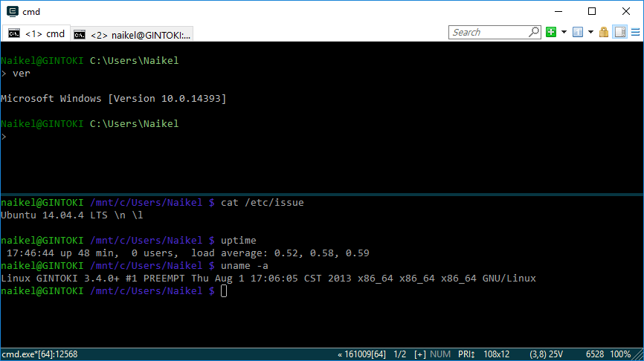Click the magnifier icon in search box

pos(534,33)
